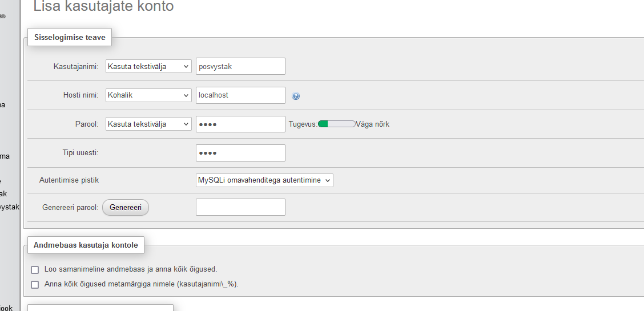Screen dimensions: 644x311
Task: Enable 'Loo samanimeline andmebaas' checkbox
Action: (35, 269)
